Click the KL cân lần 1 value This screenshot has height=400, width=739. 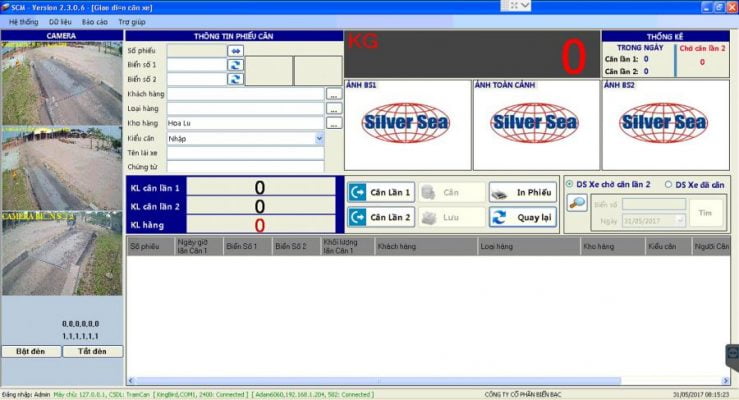pyautogui.click(x=260, y=188)
